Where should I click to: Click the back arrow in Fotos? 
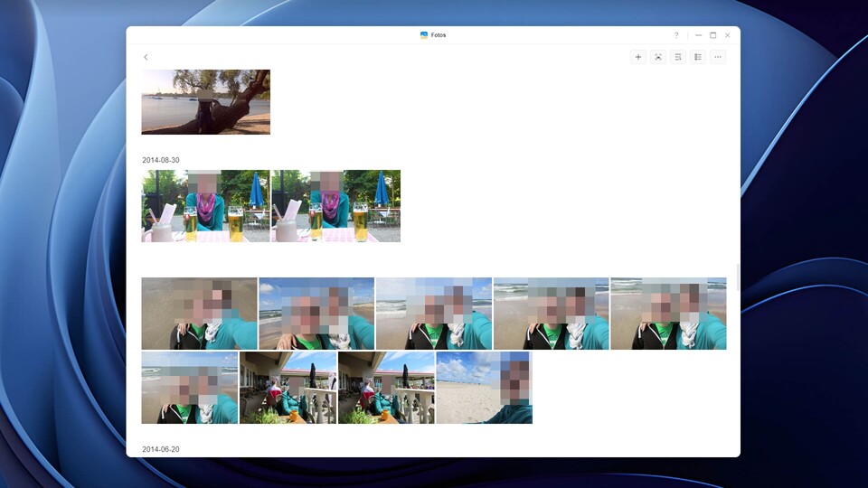pyautogui.click(x=146, y=57)
